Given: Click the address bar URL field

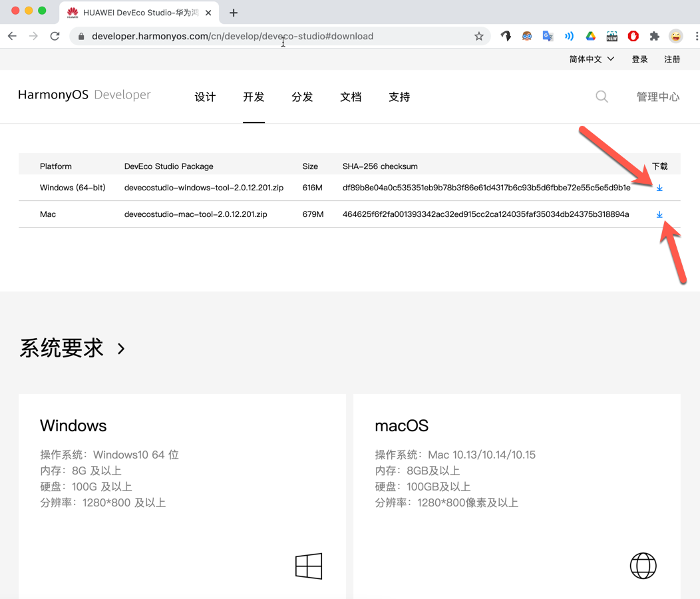Looking at the screenshot, I should pyautogui.click(x=280, y=36).
